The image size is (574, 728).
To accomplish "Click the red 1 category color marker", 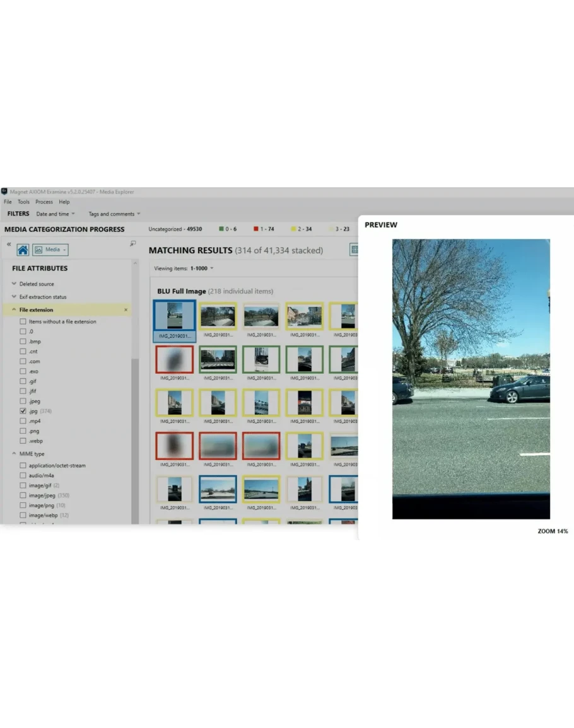I will [x=256, y=229].
